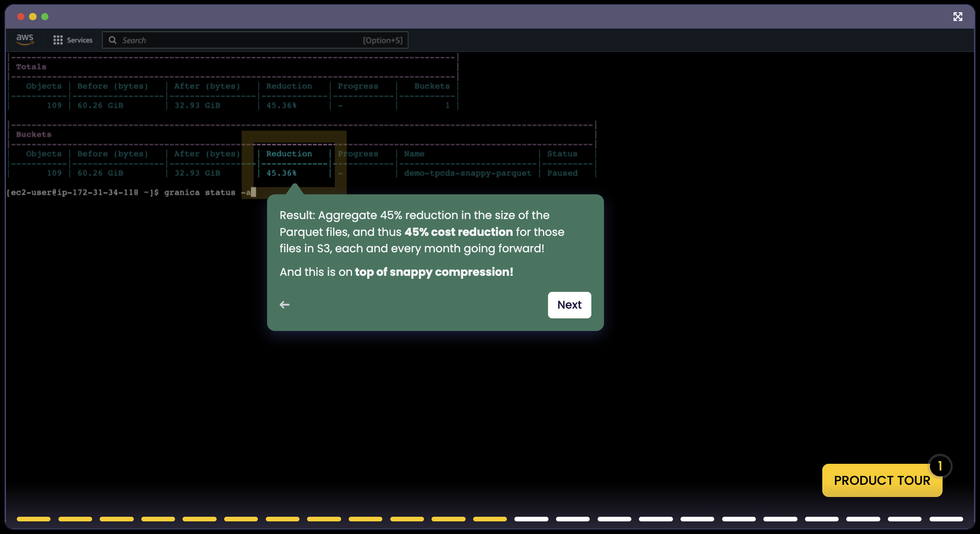Click a middle segment of the progress bar
Viewport: 980px width, 534px height.
[490, 519]
